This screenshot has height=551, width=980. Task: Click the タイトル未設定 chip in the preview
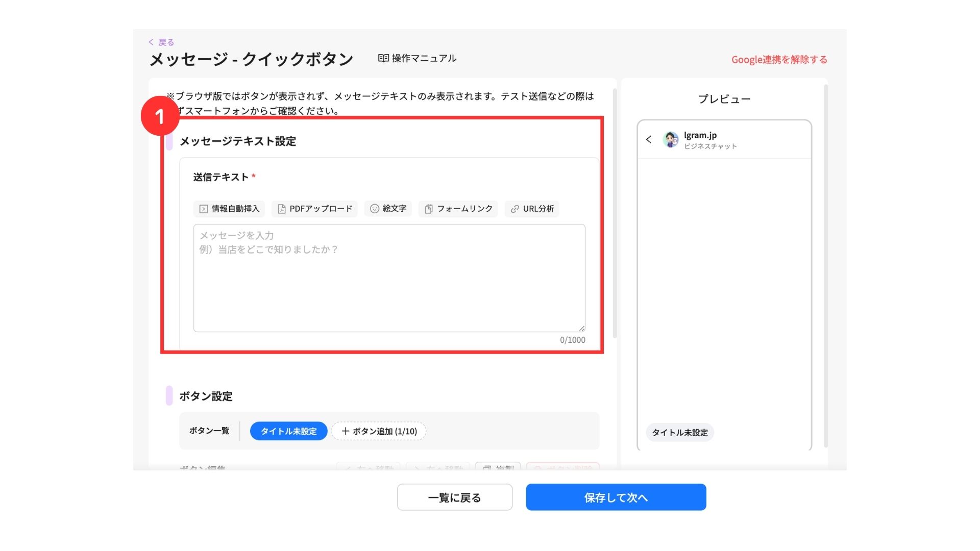click(x=680, y=433)
